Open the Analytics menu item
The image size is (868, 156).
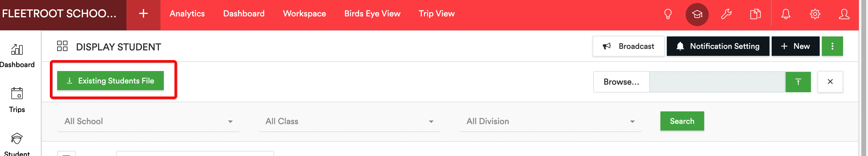point(187,14)
